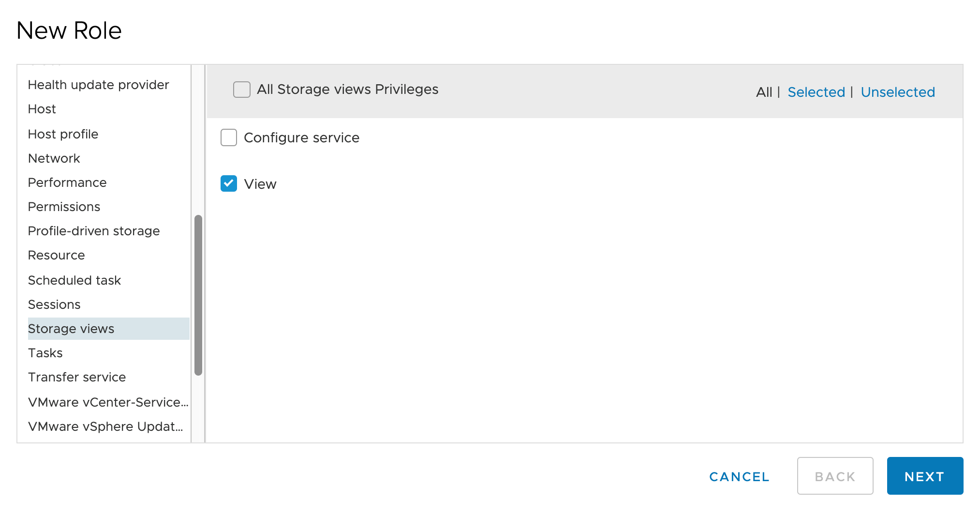Select Health update provider category

pos(98,85)
